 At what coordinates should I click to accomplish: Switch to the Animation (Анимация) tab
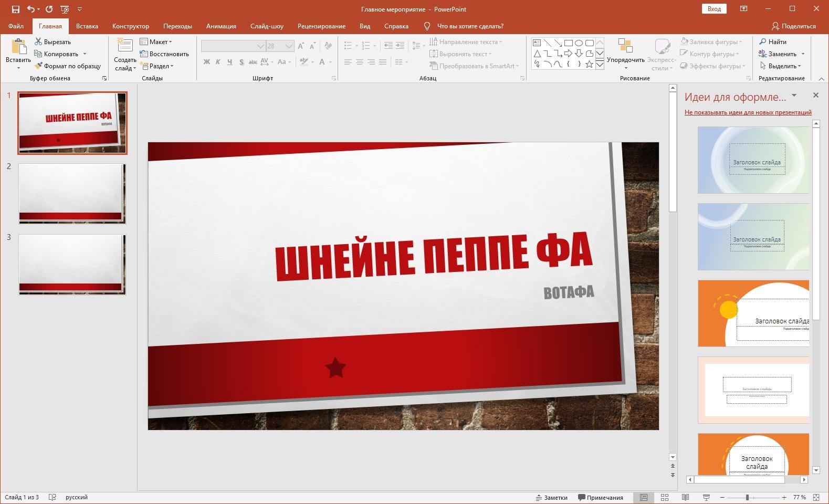tap(221, 26)
